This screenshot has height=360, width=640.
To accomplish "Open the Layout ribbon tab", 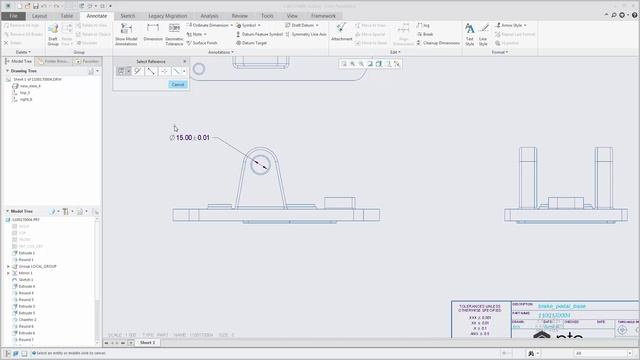I will point(40,16).
